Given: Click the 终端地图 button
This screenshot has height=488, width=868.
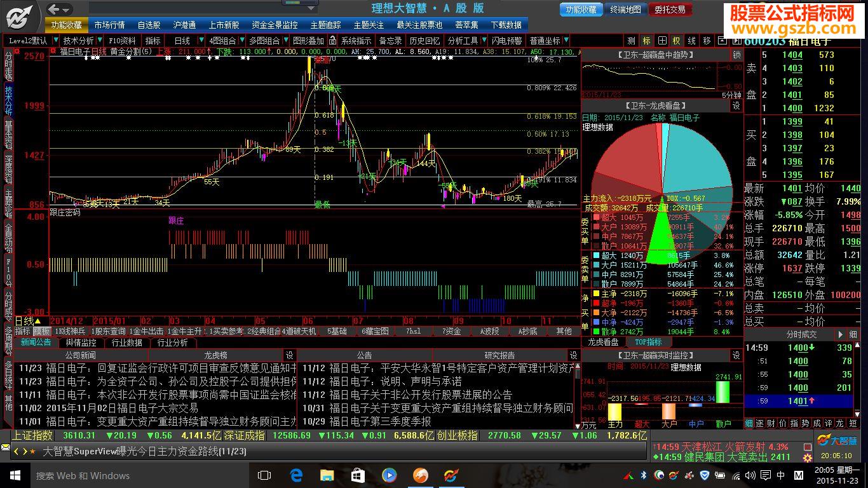Looking at the screenshot, I should (625, 10).
